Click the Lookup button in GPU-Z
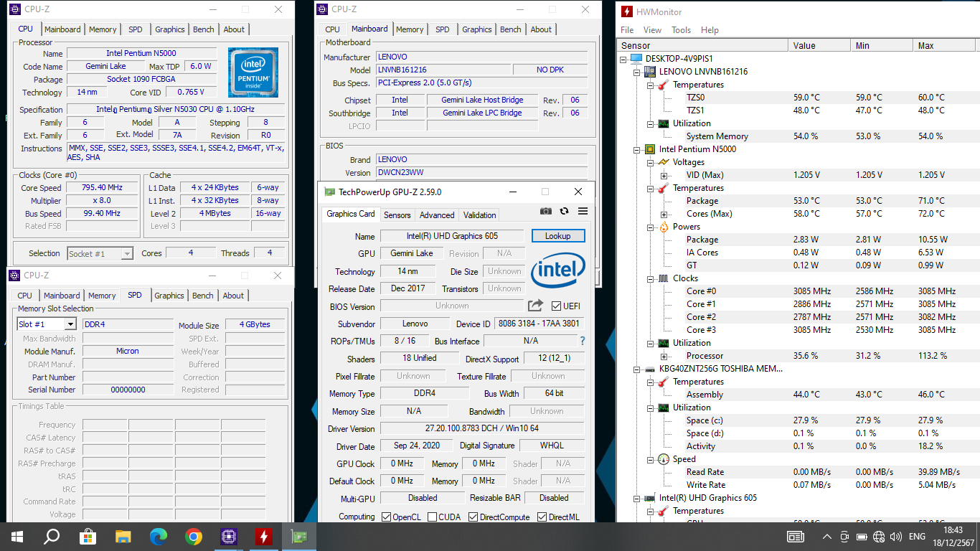 coord(557,235)
